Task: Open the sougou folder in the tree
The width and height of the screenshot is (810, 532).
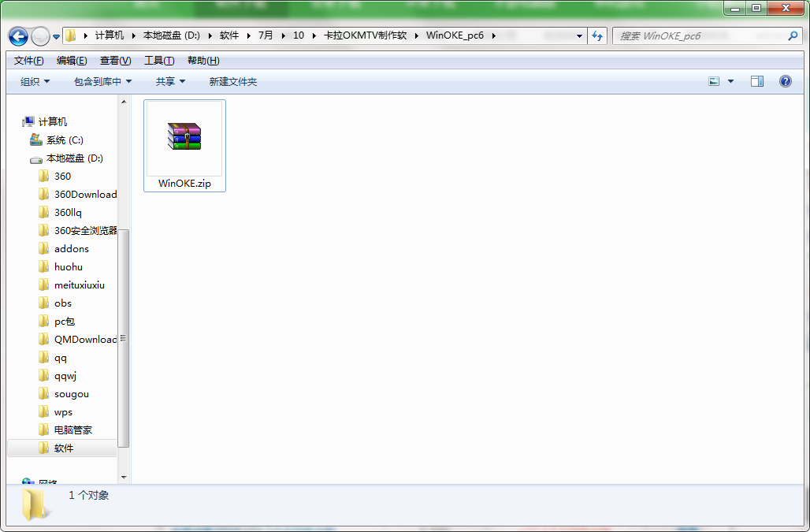Action: 71,394
